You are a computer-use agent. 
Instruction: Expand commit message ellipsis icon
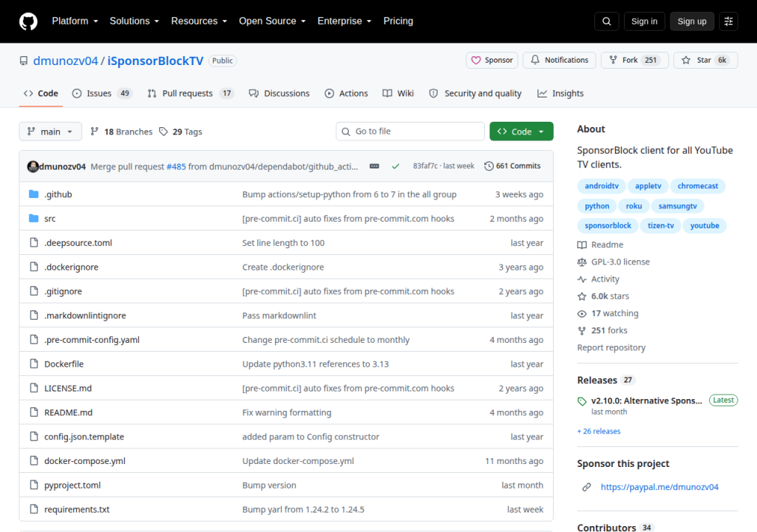374,166
